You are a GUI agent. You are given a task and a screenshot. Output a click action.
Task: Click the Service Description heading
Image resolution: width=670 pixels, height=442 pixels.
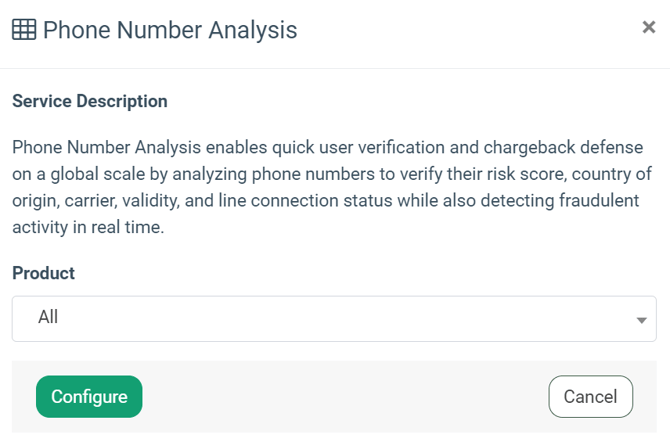pyautogui.click(x=89, y=101)
